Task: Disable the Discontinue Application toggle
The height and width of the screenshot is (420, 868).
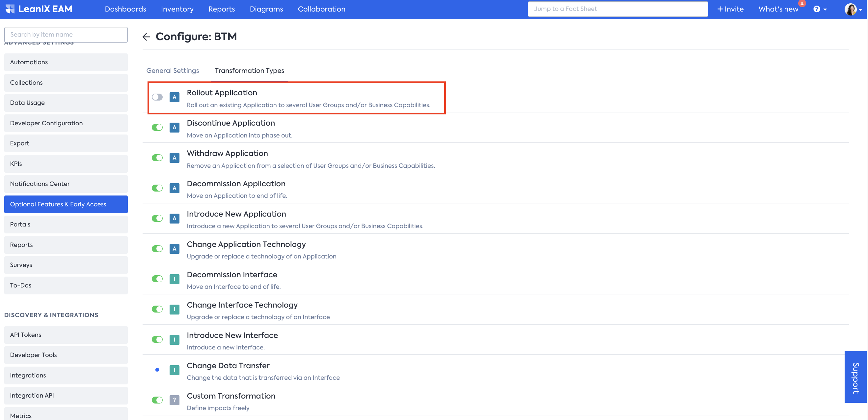Action: 157,128
